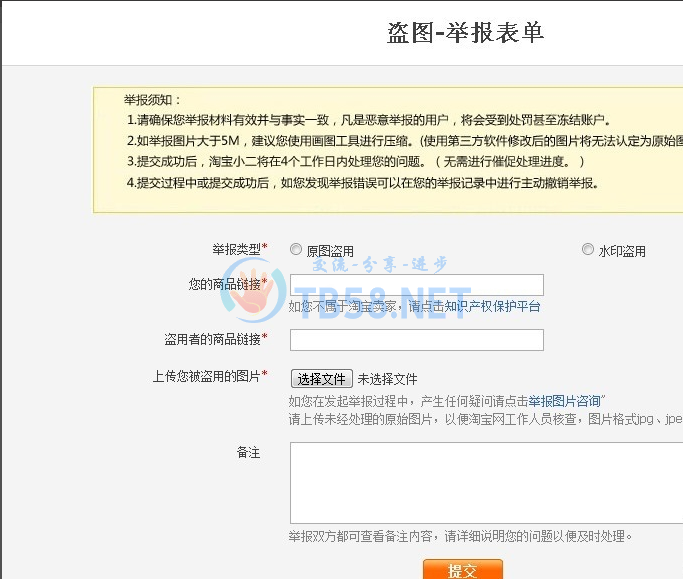Viewport: 683px width, 579px height.
Task: Click the 盗图-举报表单 page title
Action: tap(465, 32)
